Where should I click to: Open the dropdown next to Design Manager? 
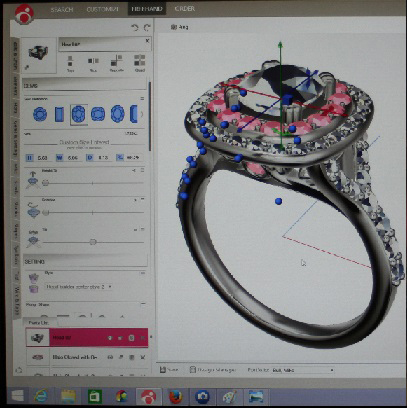(303, 370)
